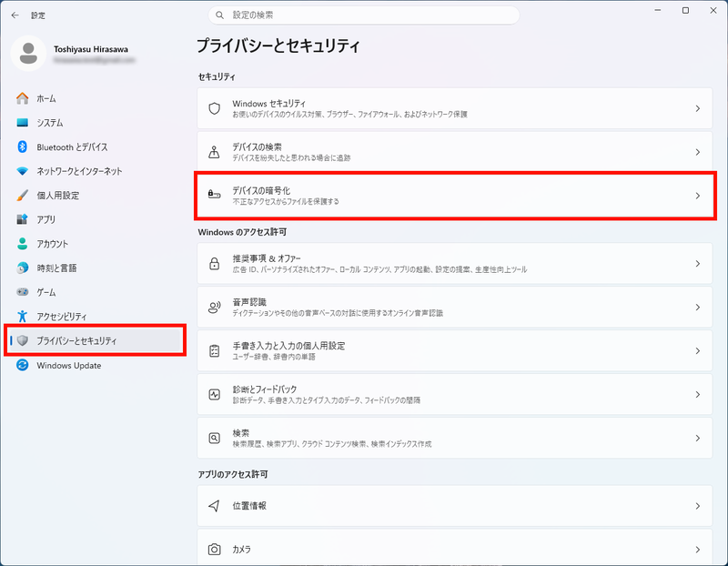Screen dimensions: 728x566
Task: Expand デバイスの検索 chevron
Action: [697, 152]
